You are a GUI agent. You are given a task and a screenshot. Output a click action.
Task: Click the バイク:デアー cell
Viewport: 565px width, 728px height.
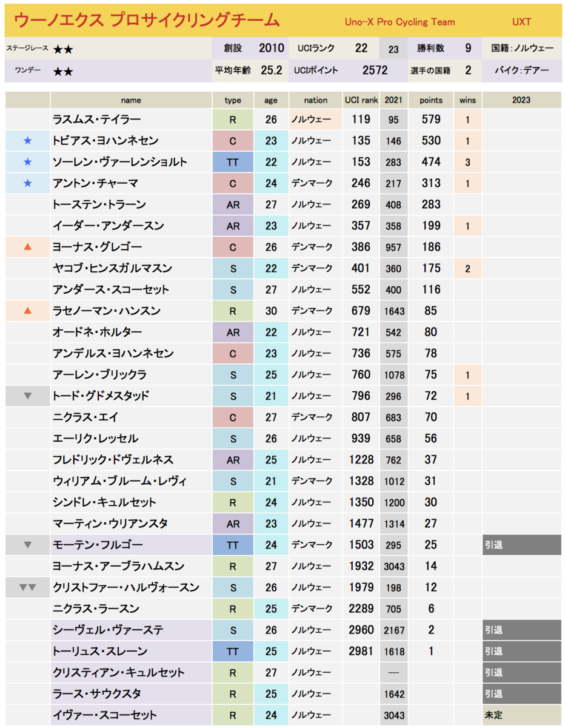click(x=523, y=71)
